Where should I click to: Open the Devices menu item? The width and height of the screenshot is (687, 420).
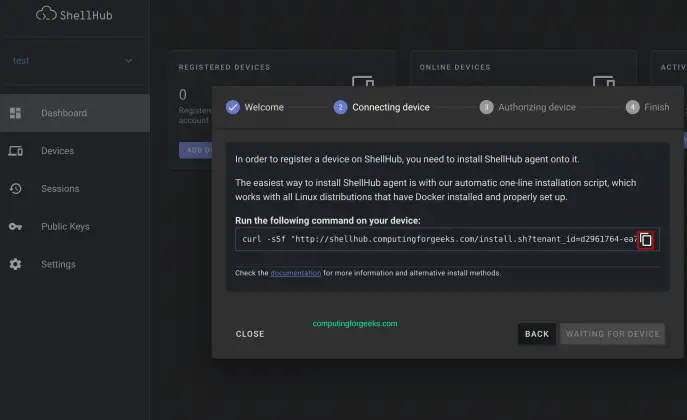[57, 151]
